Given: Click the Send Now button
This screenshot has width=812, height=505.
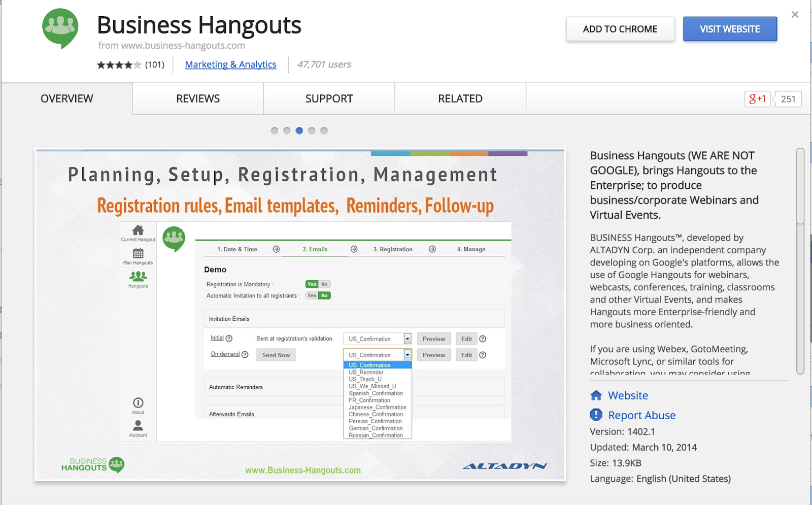Looking at the screenshot, I should [276, 354].
